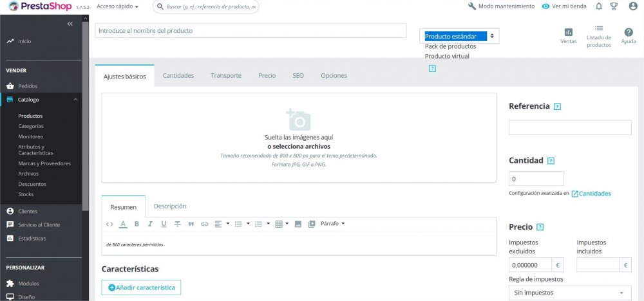644x301 pixels.
Task: Click the search bar in the header
Action: 206,6
